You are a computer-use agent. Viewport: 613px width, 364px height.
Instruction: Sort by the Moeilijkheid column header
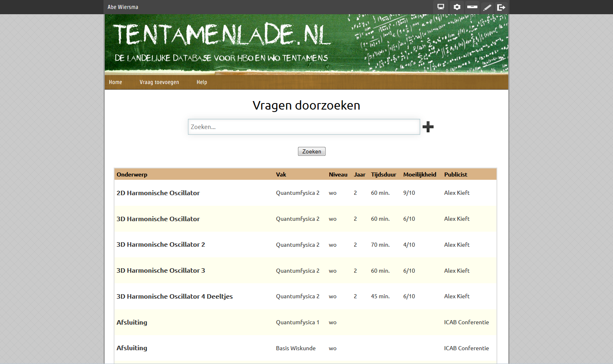pos(419,174)
